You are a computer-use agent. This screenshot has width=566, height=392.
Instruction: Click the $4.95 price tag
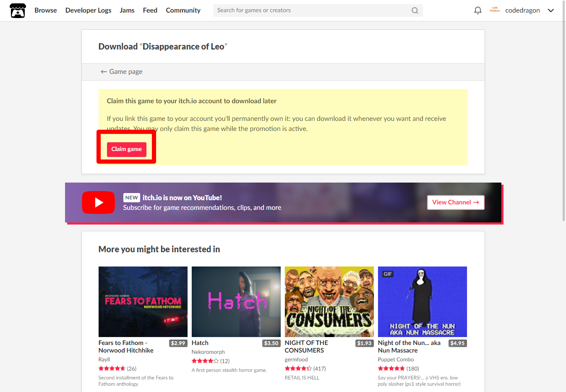[x=457, y=343]
